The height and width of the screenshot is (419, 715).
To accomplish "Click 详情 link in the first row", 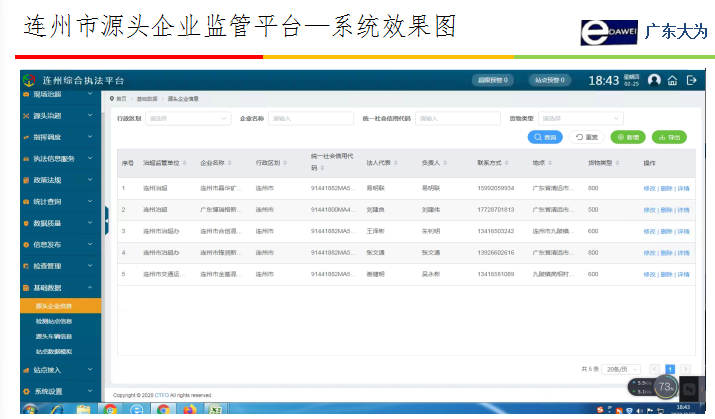I will pos(684,187).
